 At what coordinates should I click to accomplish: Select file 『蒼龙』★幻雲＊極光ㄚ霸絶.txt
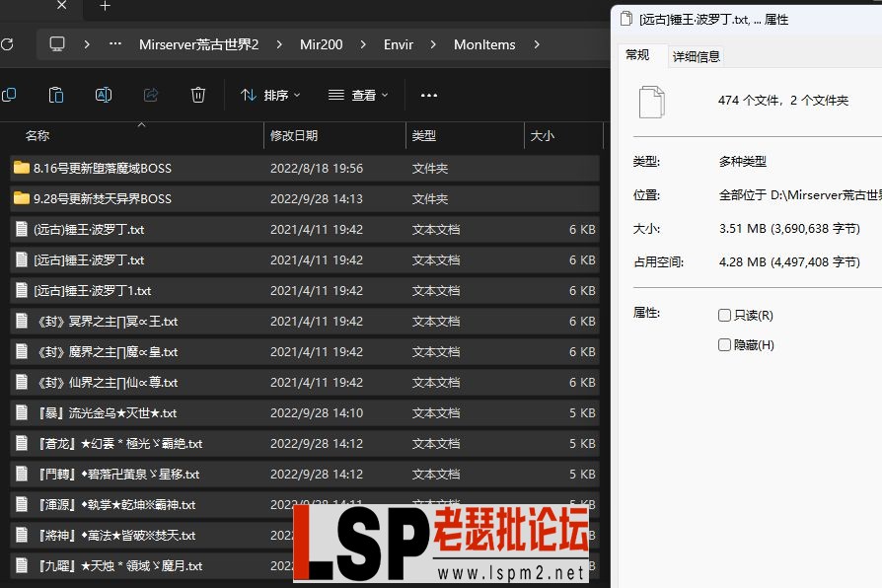coord(304,443)
